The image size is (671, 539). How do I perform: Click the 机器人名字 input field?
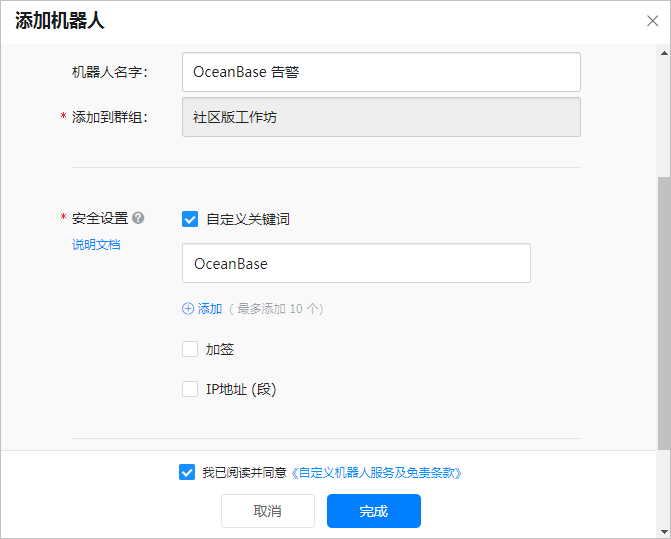click(381, 72)
